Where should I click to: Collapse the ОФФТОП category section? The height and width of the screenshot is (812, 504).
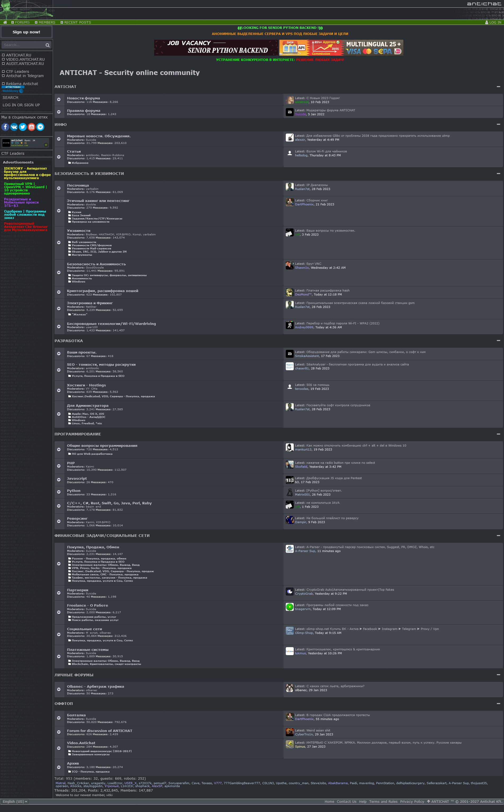coord(498,703)
